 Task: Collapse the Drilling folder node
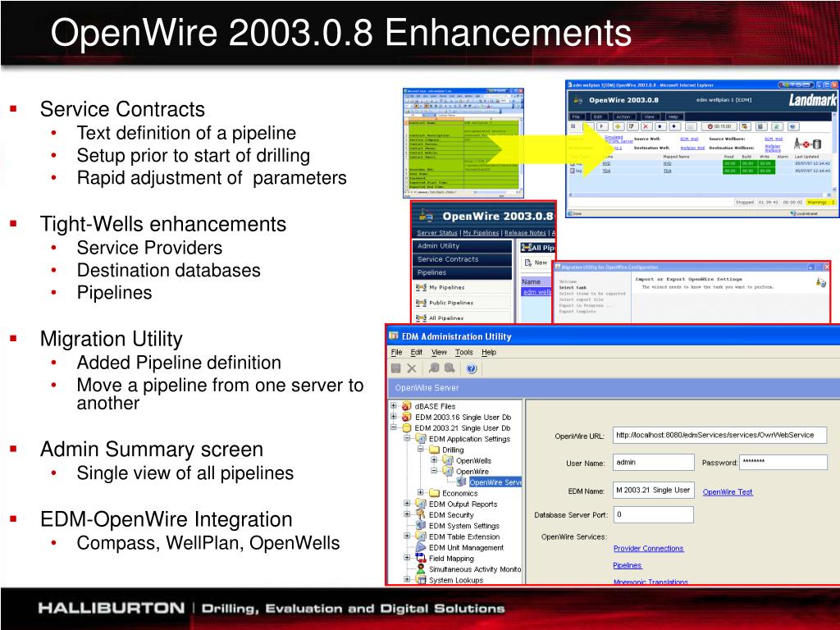click(x=421, y=449)
